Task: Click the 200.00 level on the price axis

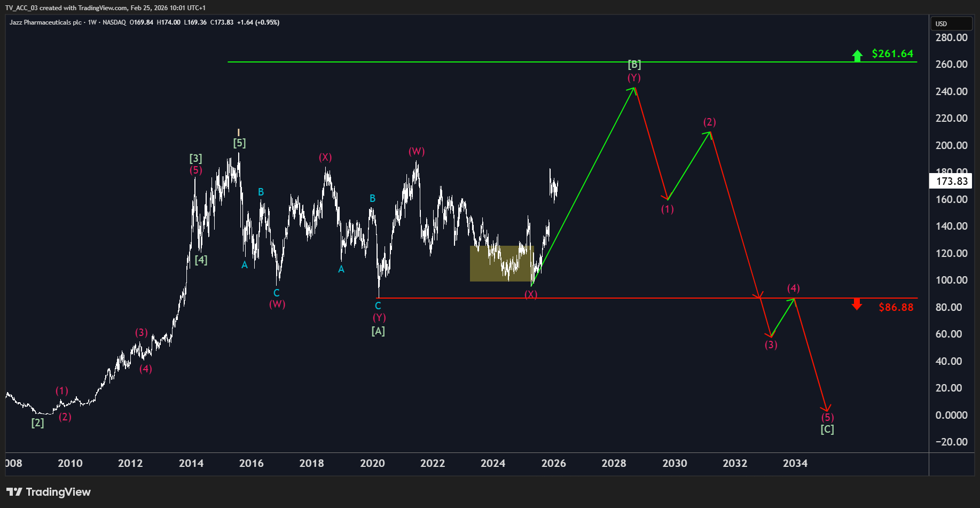Action: coord(951,145)
